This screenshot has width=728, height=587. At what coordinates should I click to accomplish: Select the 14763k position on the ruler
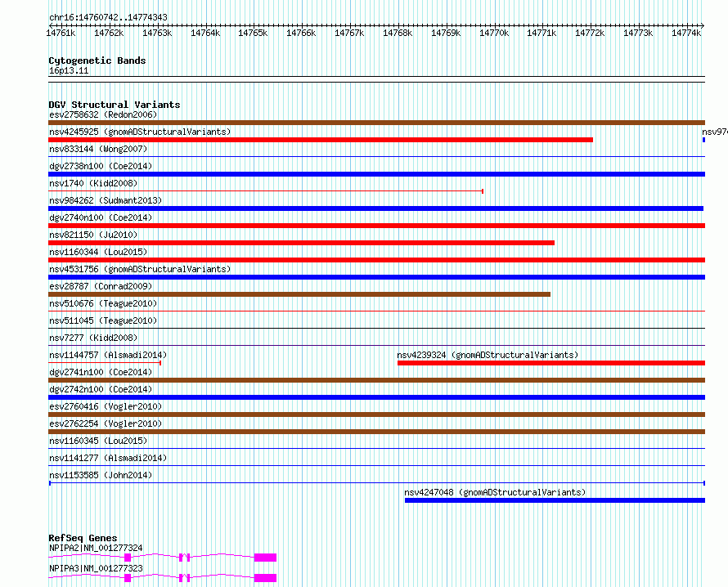coord(157,33)
